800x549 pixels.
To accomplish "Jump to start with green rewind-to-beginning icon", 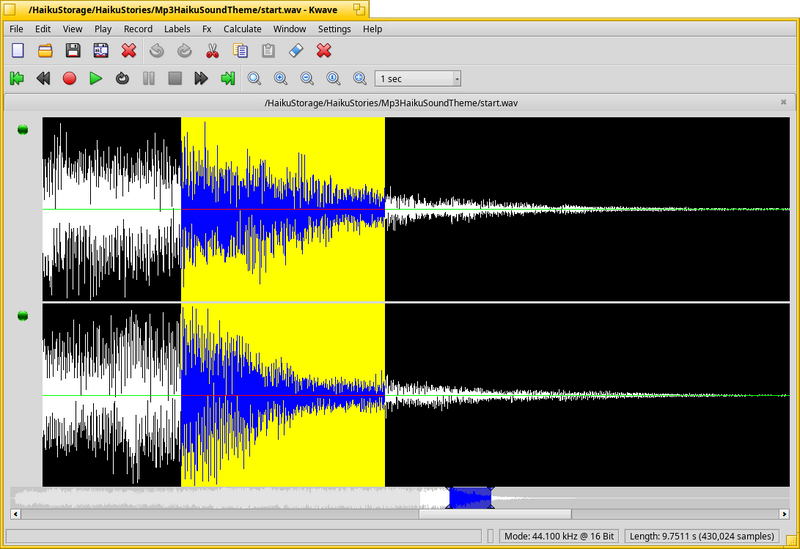I will [x=17, y=79].
